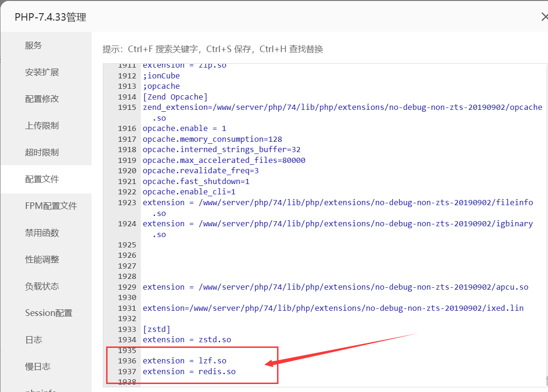Screen dimensions: 548x392
Task: Switch to 禁用函数 tab
Action: [x=42, y=233]
